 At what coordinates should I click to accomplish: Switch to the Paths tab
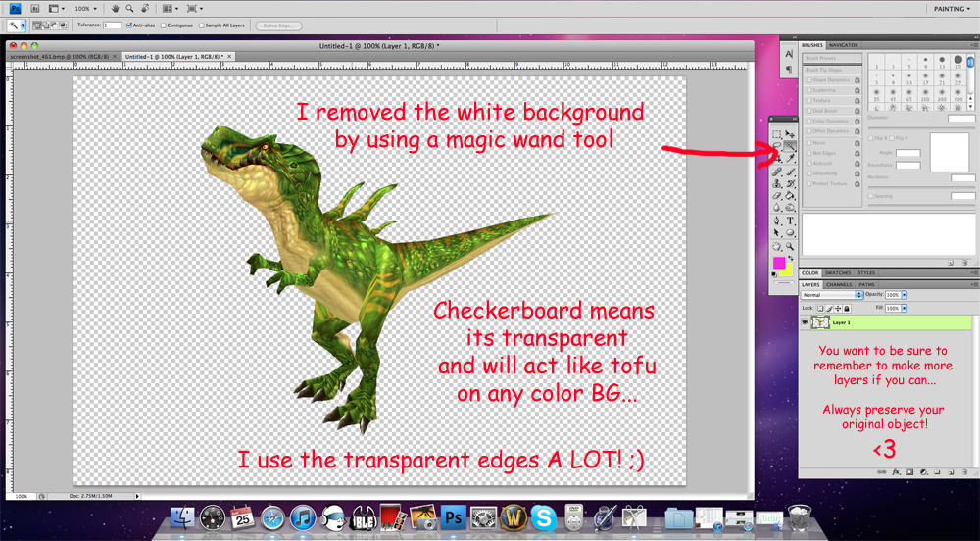pos(867,285)
